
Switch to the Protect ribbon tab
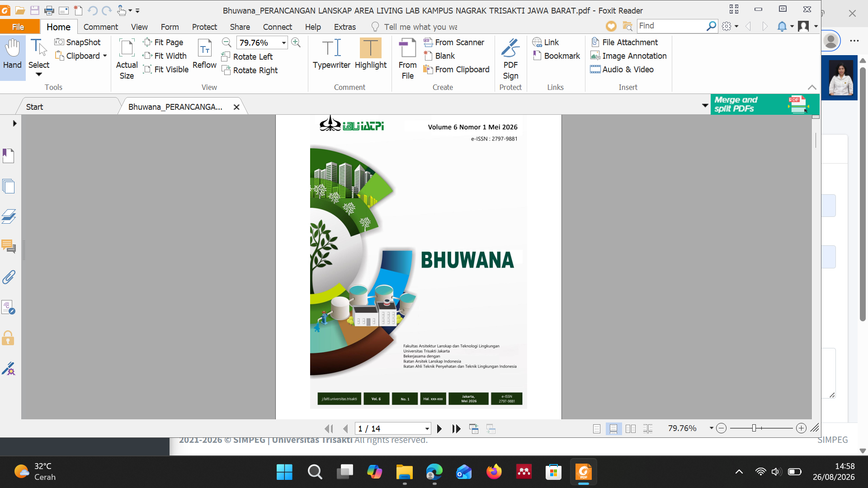204,27
